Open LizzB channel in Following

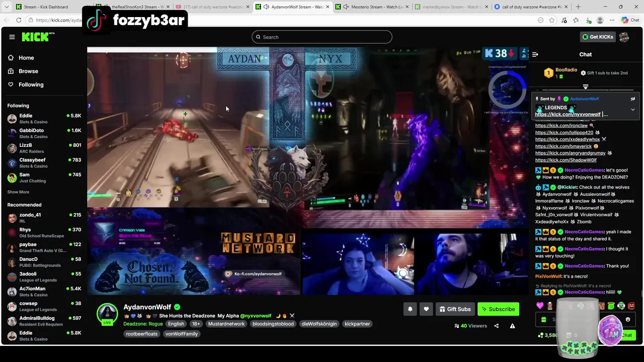44,148
